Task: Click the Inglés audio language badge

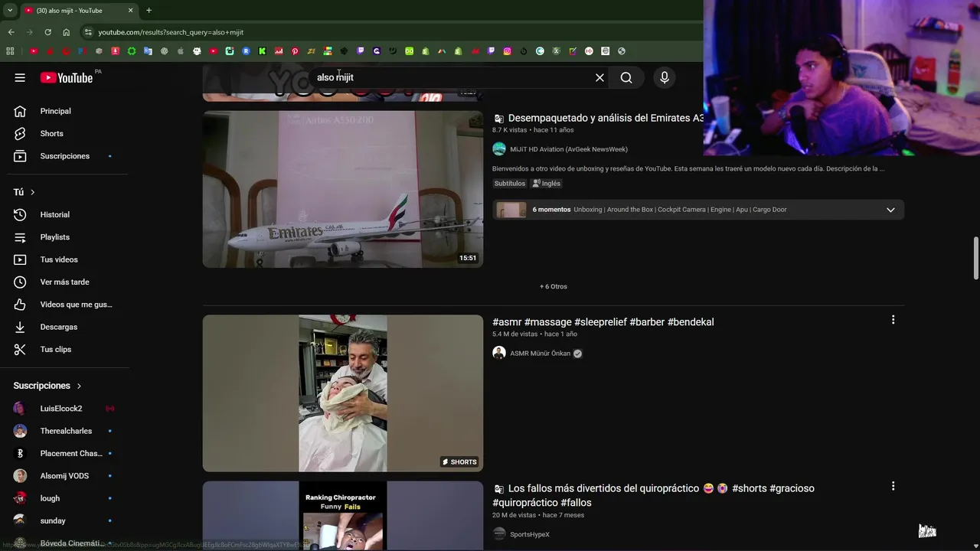Action: tap(547, 184)
